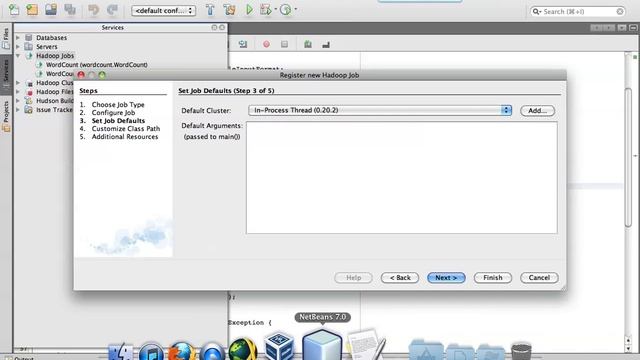Run the project with green play icon

[x=249, y=9]
